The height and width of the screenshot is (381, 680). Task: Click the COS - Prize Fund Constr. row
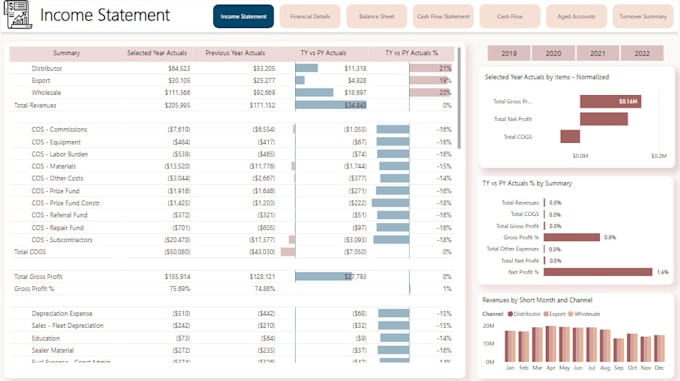click(232, 203)
